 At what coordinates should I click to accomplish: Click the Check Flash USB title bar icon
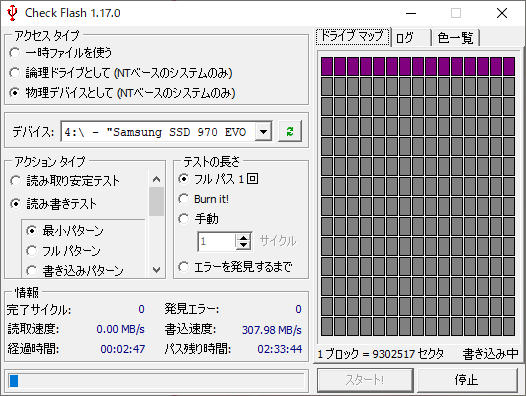click(x=12, y=13)
